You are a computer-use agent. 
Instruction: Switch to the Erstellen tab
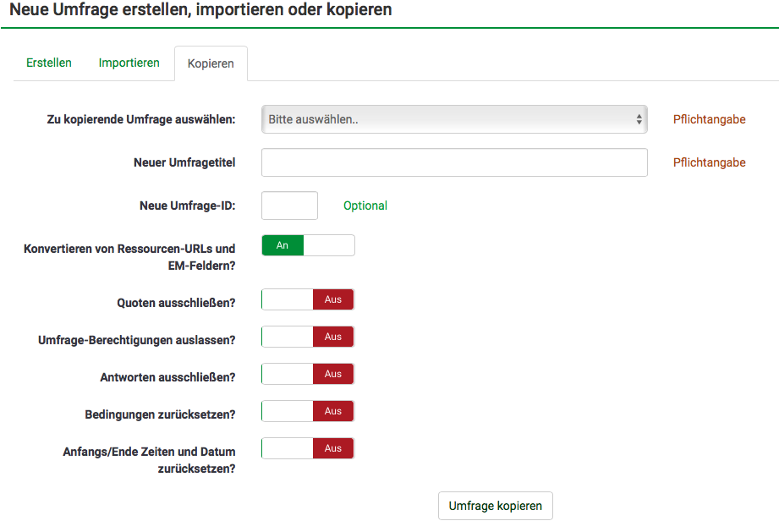(49, 63)
